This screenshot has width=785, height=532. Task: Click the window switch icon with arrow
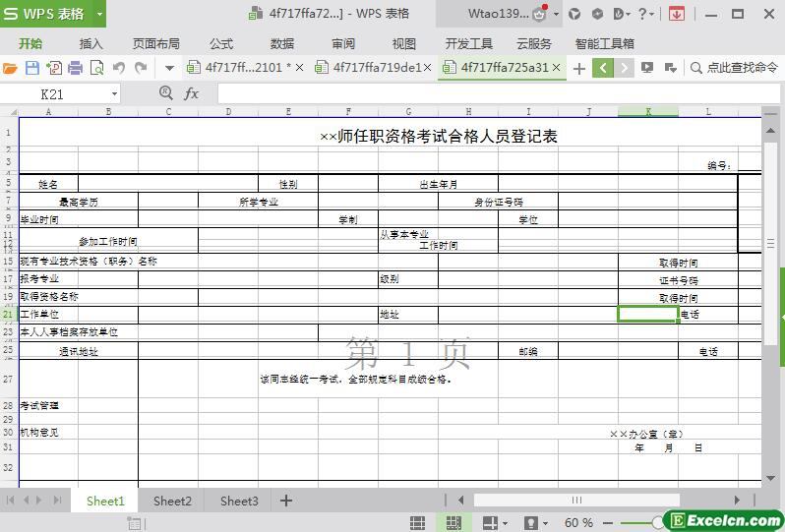click(x=670, y=68)
